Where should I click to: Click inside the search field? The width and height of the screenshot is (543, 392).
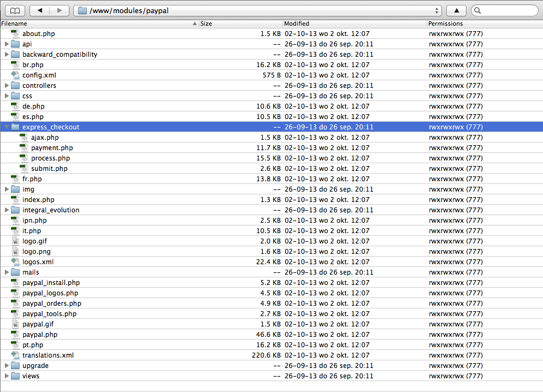[505, 11]
